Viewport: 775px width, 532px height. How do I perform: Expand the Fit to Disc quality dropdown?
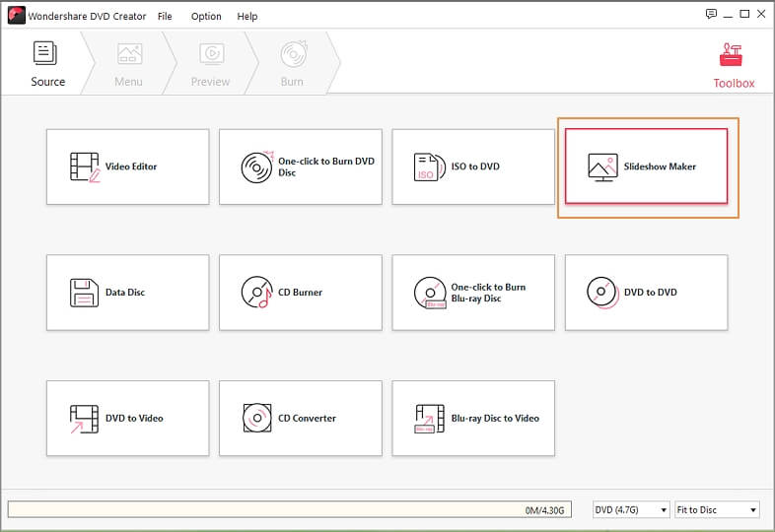click(717, 509)
